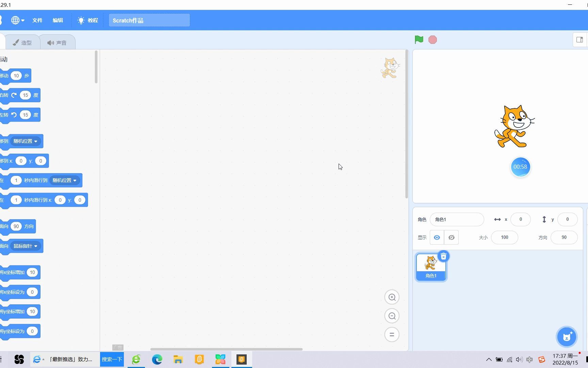Click the 将x坐标增加 10 block
This screenshot has width=588, height=368.
[x=20, y=273]
